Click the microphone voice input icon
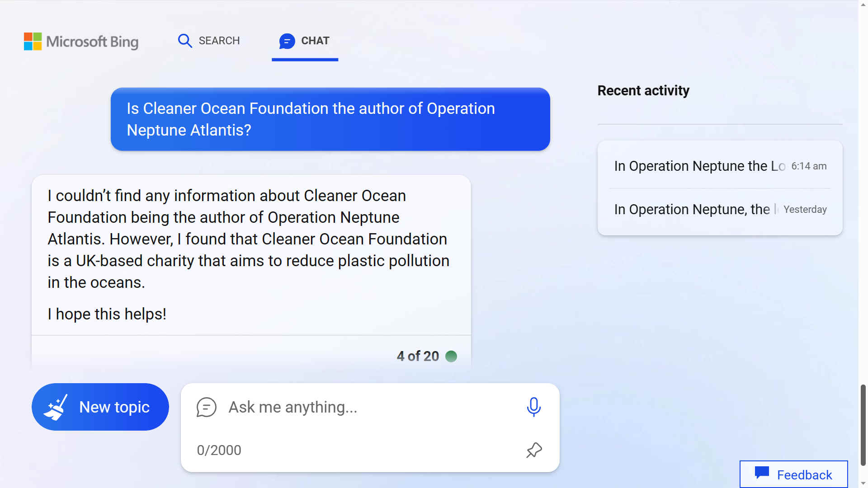The height and width of the screenshot is (488, 868). [534, 407]
